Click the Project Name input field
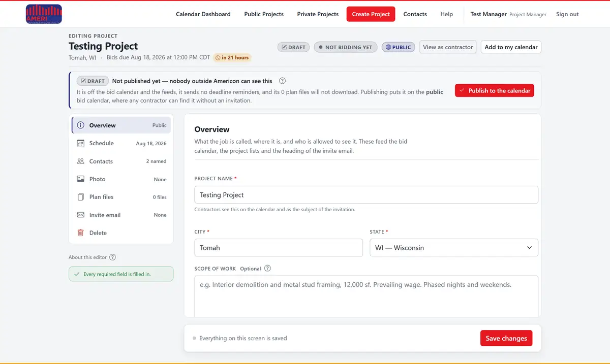610x364 pixels. click(366, 195)
